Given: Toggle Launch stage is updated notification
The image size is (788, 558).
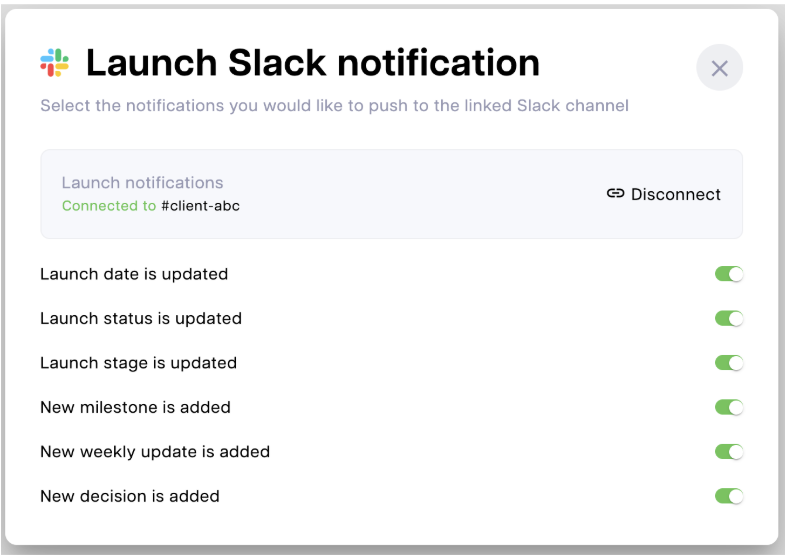Looking at the screenshot, I should tap(729, 363).
